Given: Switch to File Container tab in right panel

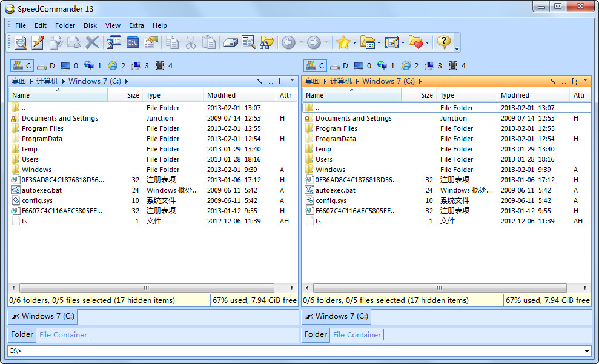Looking at the screenshot, I should click(357, 334).
